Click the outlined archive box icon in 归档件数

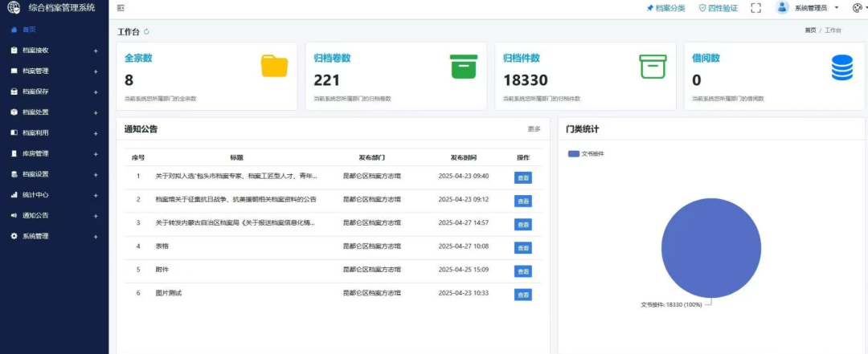653,67
